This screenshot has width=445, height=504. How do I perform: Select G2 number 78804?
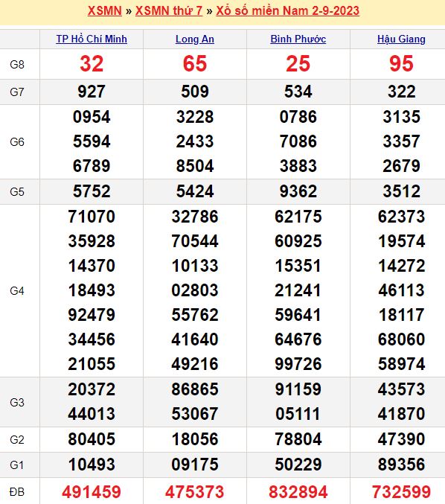(x=298, y=439)
